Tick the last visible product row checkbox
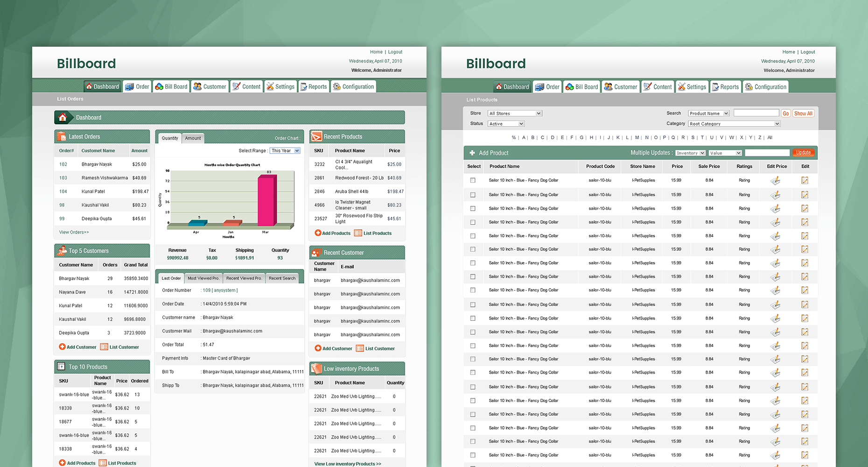 473,455
